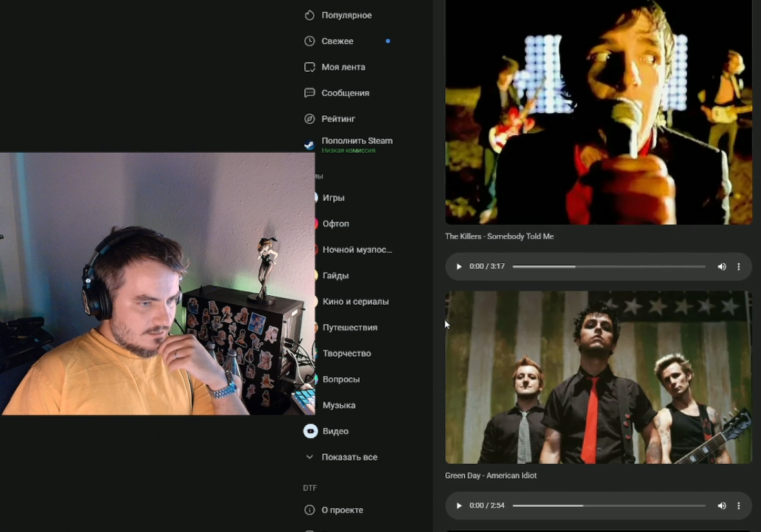Seek in American Idiot progress bar
Viewport: 761px width, 532px height.
coord(608,506)
